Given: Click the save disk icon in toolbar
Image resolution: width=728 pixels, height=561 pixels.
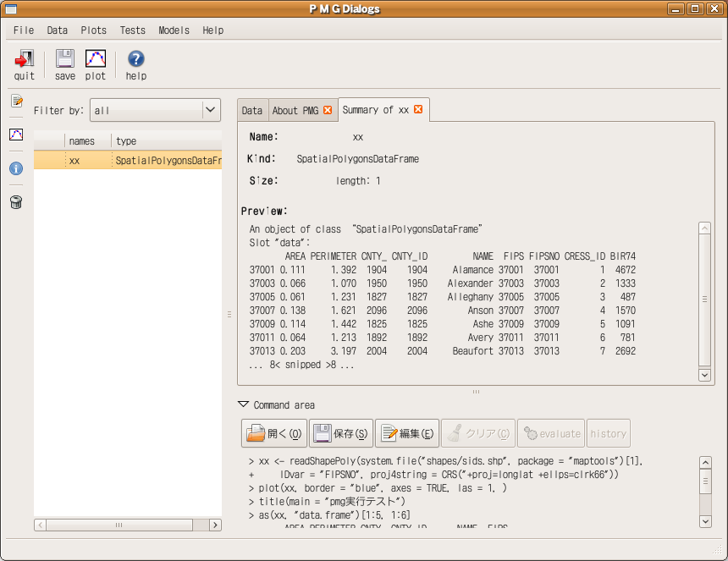Looking at the screenshot, I should (x=65, y=60).
